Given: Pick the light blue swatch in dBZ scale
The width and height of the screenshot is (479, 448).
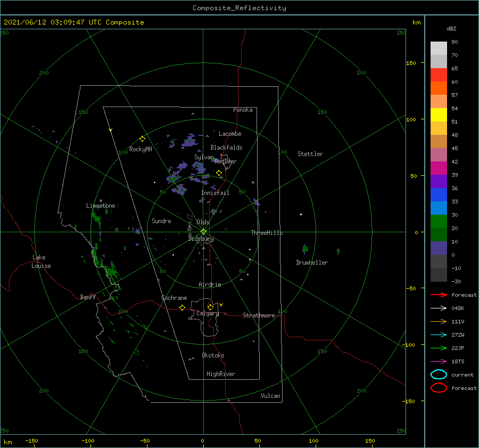Looking at the screenshot, I should 439,208.
